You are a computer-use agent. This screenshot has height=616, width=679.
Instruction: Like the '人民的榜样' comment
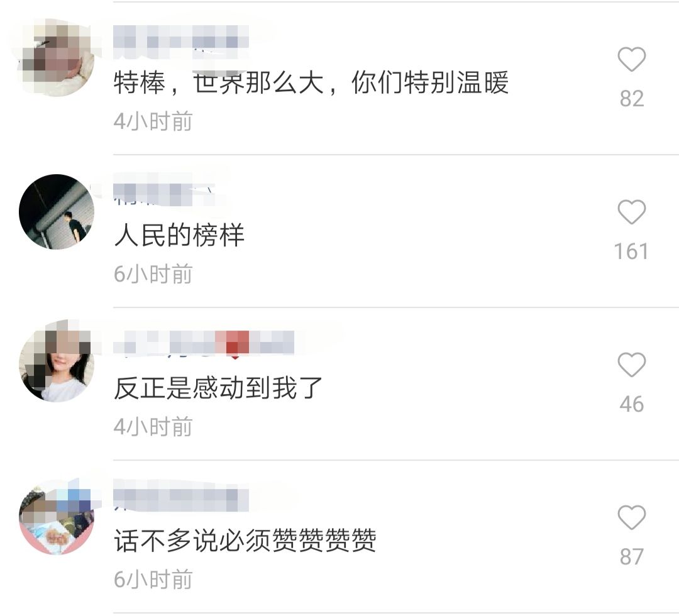[631, 212]
